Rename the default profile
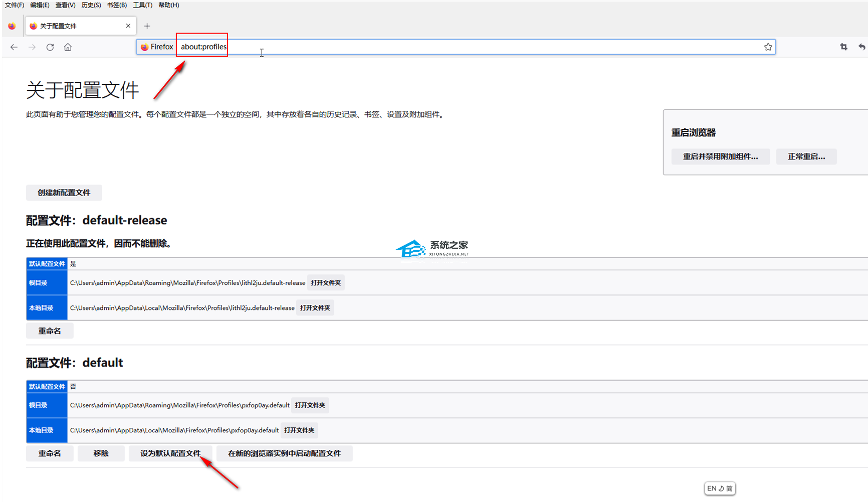 [50, 453]
